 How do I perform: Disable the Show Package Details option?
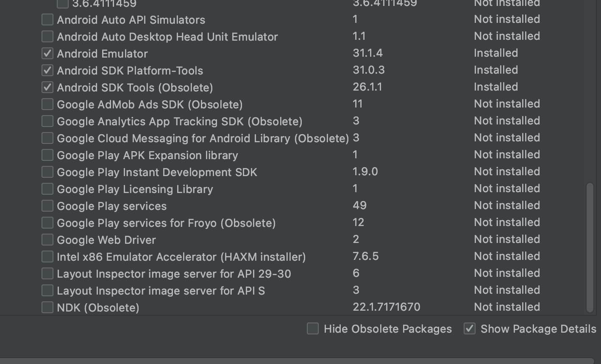coord(470,328)
